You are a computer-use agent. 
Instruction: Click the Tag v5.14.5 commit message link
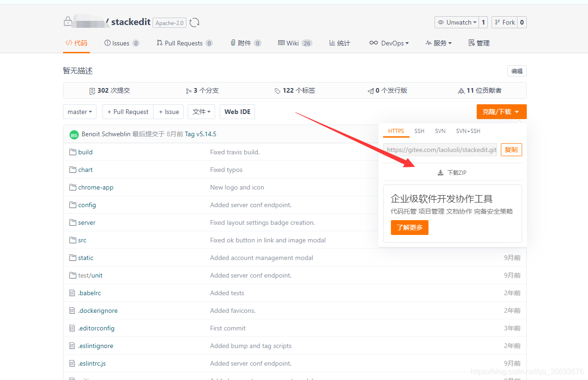click(x=201, y=134)
